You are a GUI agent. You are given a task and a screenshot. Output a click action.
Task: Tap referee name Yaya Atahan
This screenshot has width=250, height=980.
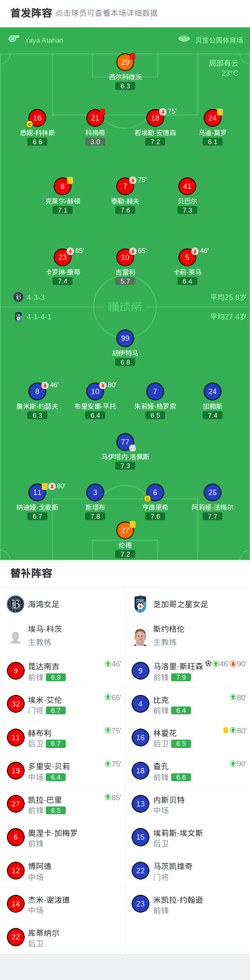tap(44, 40)
